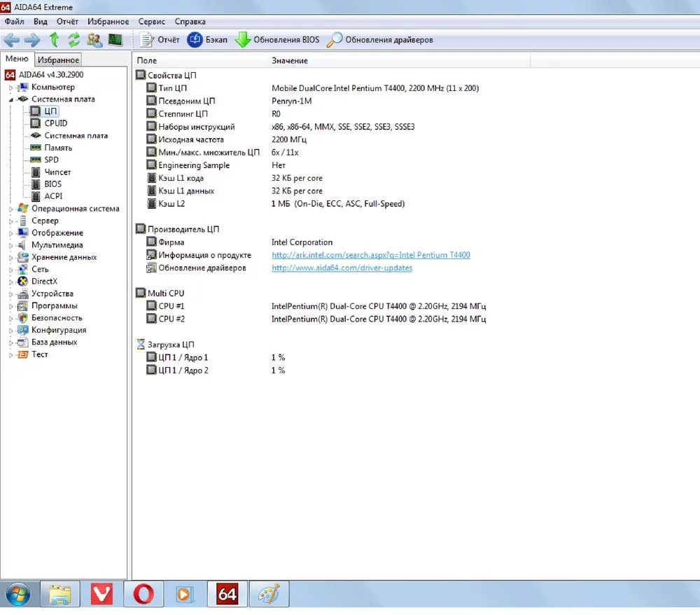Expand the Компьютер tree node
The width and height of the screenshot is (700, 615).
[x=10, y=88]
